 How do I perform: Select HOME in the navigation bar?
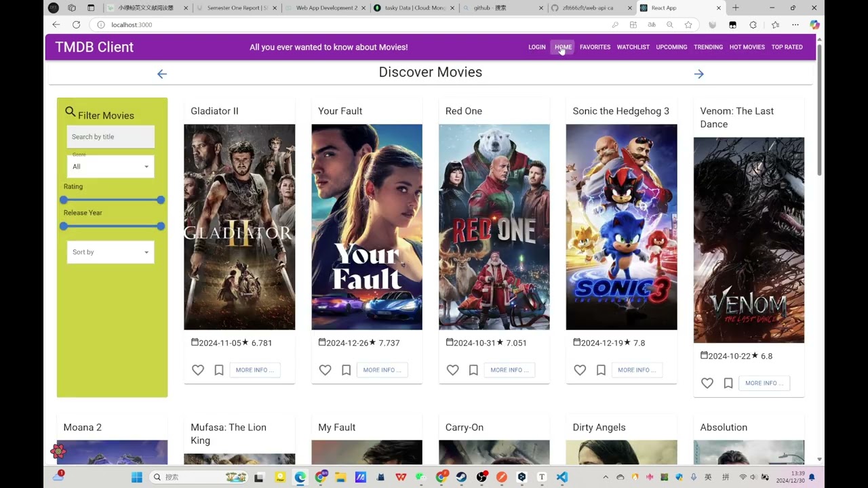(x=564, y=47)
